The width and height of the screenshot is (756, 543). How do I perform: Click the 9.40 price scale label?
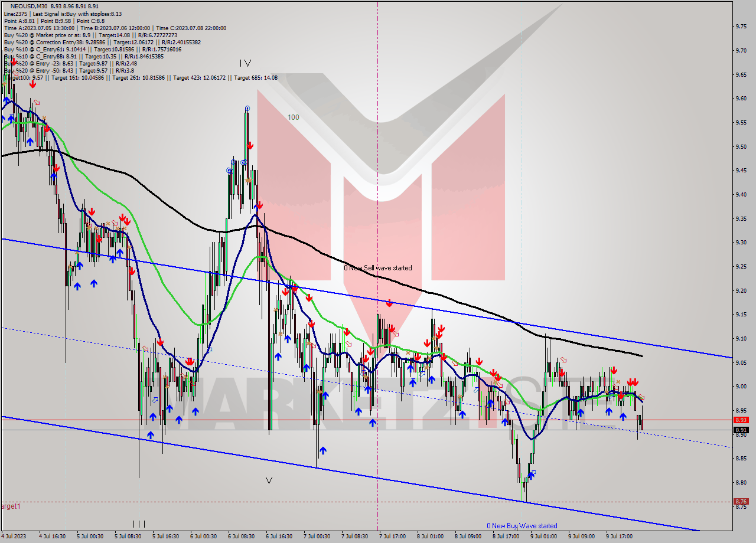click(742, 194)
